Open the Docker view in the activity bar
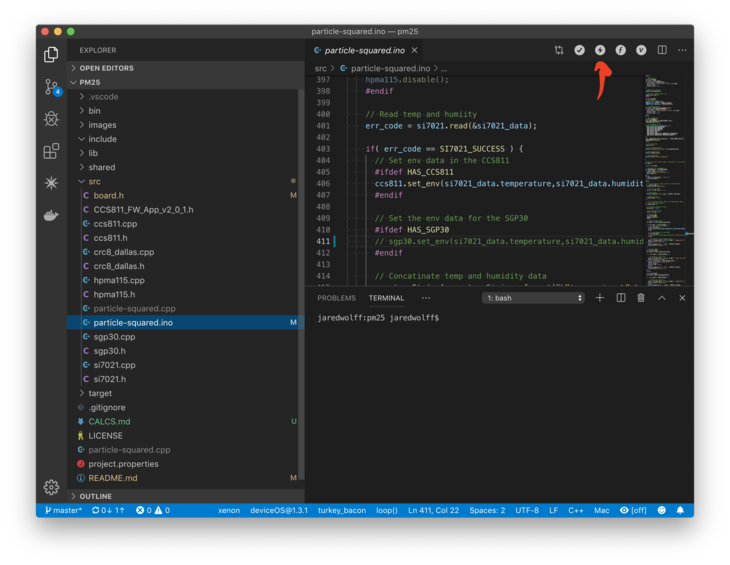The height and width of the screenshot is (565, 730). pos(52,215)
